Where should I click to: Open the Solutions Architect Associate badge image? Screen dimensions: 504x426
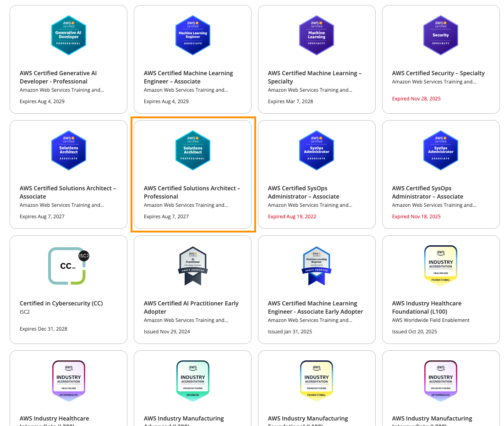coord(68,150)
